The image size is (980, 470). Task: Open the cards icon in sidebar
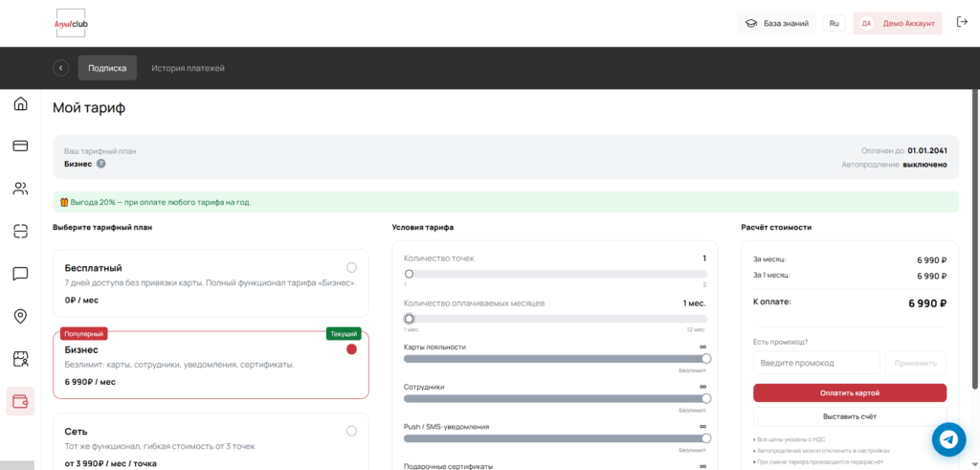pos(20,146)
